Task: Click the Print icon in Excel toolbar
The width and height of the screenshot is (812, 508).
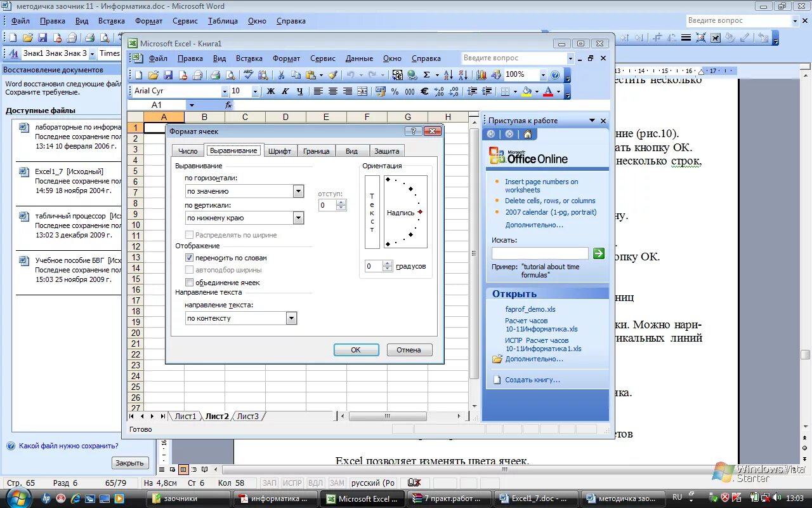Action: click(215, 75)
